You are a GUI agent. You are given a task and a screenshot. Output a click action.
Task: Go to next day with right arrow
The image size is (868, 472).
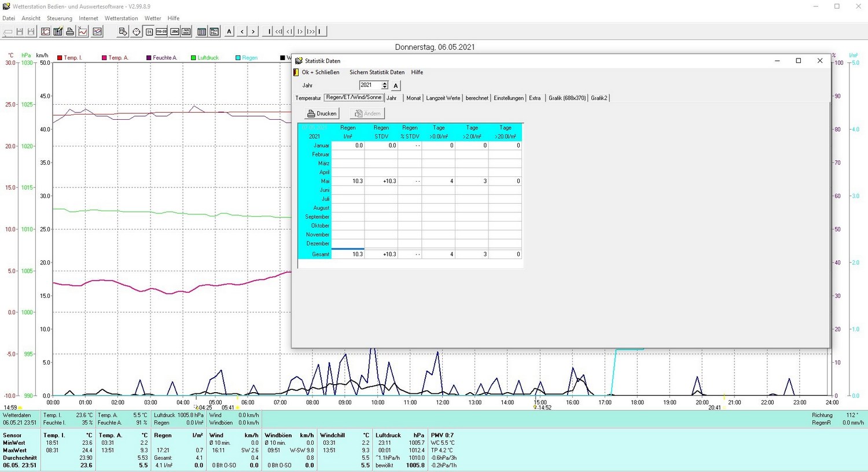(253, 32)
